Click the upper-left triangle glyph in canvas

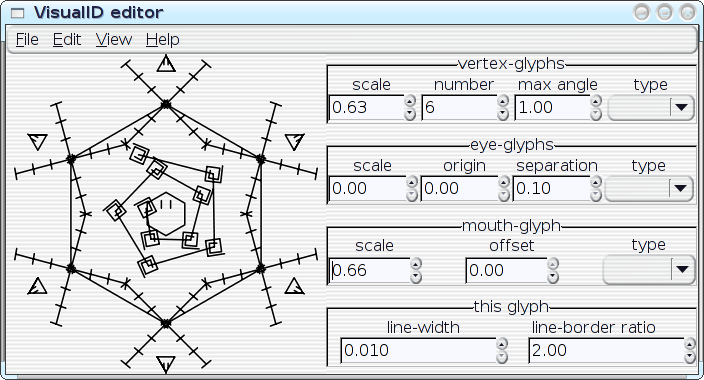click(x=38, y=141)
